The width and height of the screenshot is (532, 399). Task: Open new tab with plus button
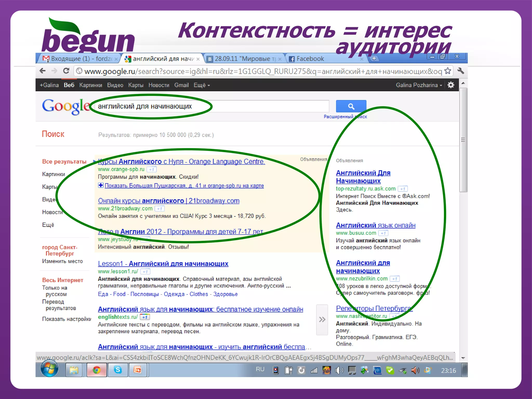[x=374, y=58]
